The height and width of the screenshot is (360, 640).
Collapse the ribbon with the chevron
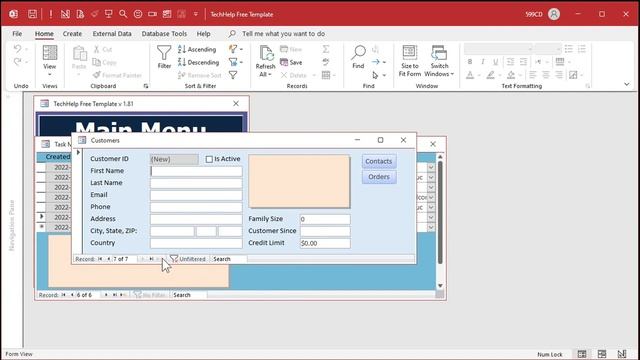click(x=627, y=84)
